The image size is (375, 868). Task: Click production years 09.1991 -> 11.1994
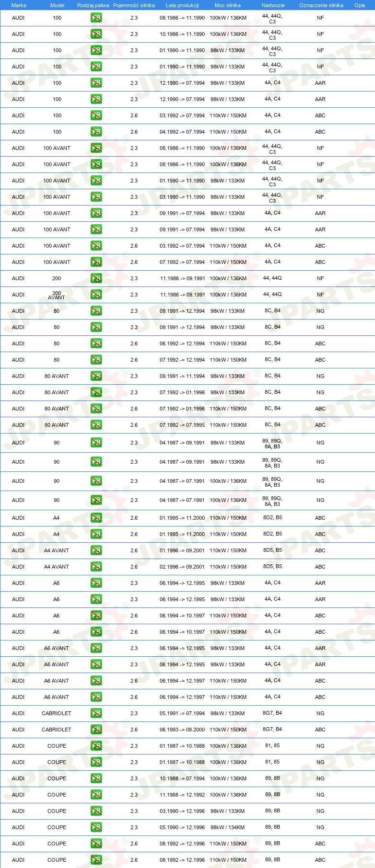(x=182, y=376)
